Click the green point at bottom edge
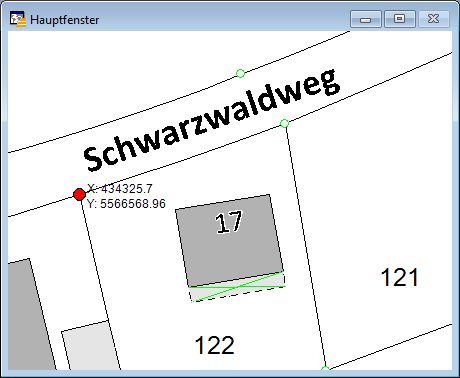 click(x=325, y=368)
